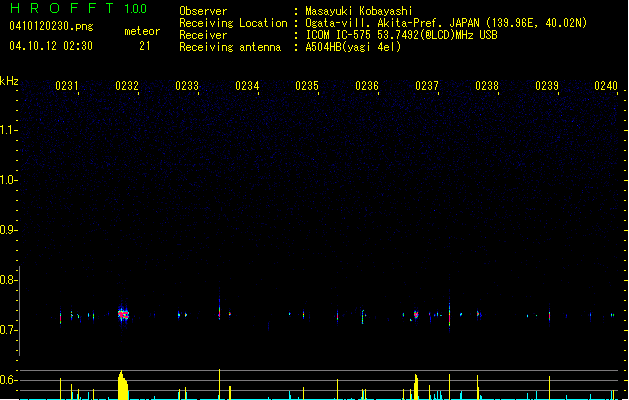Click the 1.0 kHz axis label
Image resolution: width=629 pixels, height=400 pixels.
pos(8,180)
